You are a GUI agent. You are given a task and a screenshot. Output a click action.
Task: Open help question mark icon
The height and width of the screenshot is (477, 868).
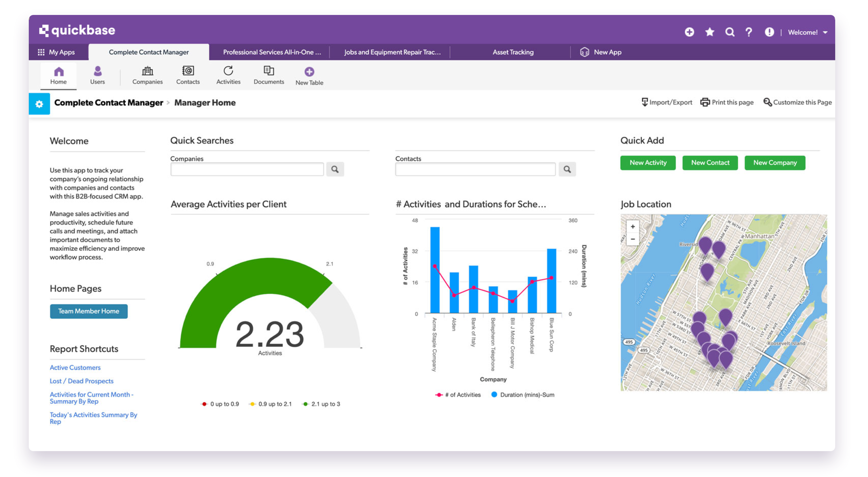pos(749,32)
